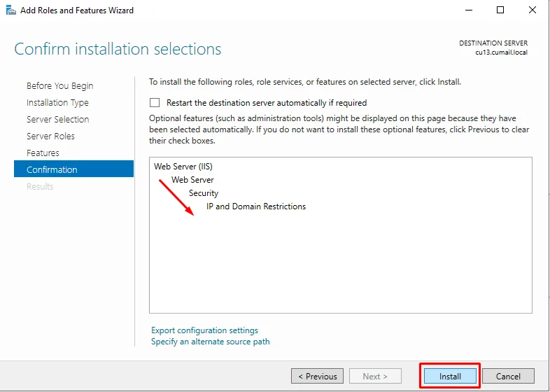The image size is (550, 392).
Task: Select IP and Domain Restrictions entry
Action: pos(256,206)
